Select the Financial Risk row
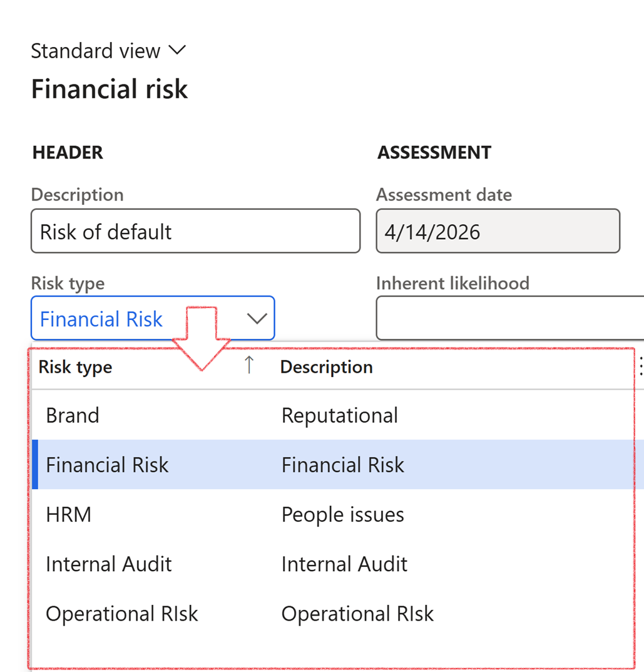 107,465
